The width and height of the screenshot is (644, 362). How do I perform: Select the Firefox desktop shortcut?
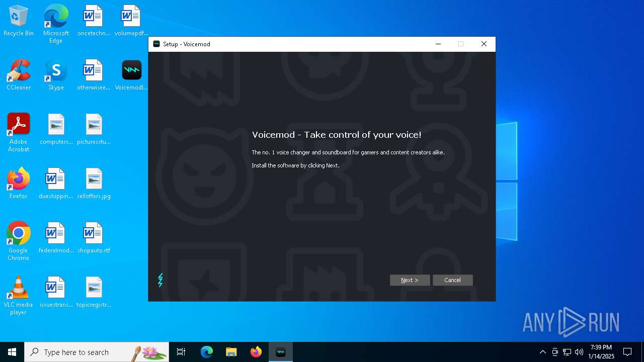click(19, 184)
